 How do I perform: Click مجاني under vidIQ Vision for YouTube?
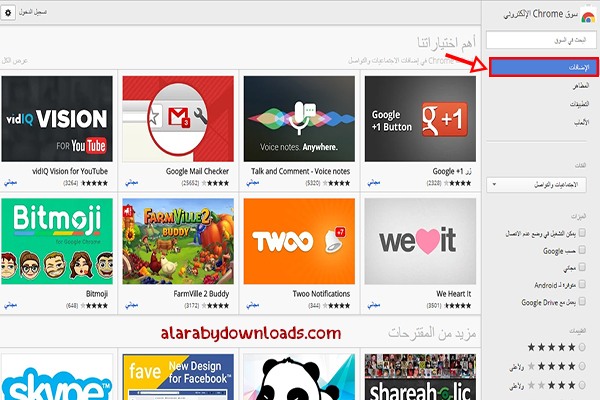(x=11, y=183)
